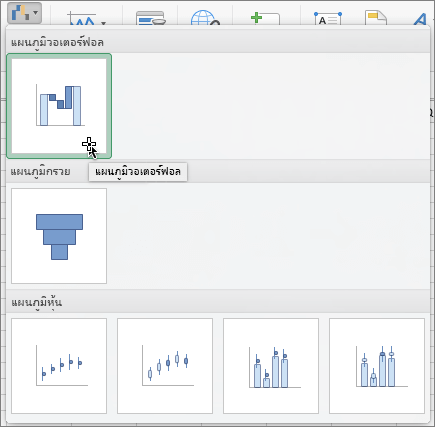Screen dimensions: 435x427
Task: Click the header and footer page icon
Action: click(376, 18)
